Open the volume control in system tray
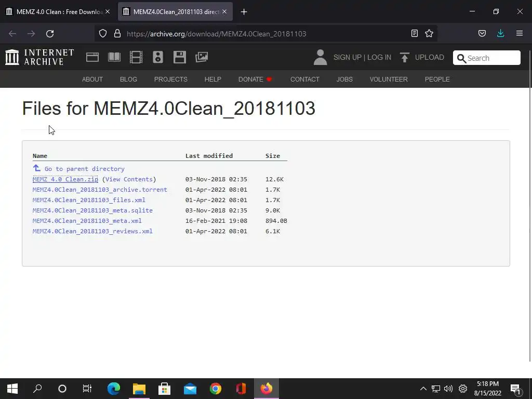Screen dimensions: 532x399 (x=448, y=389)
